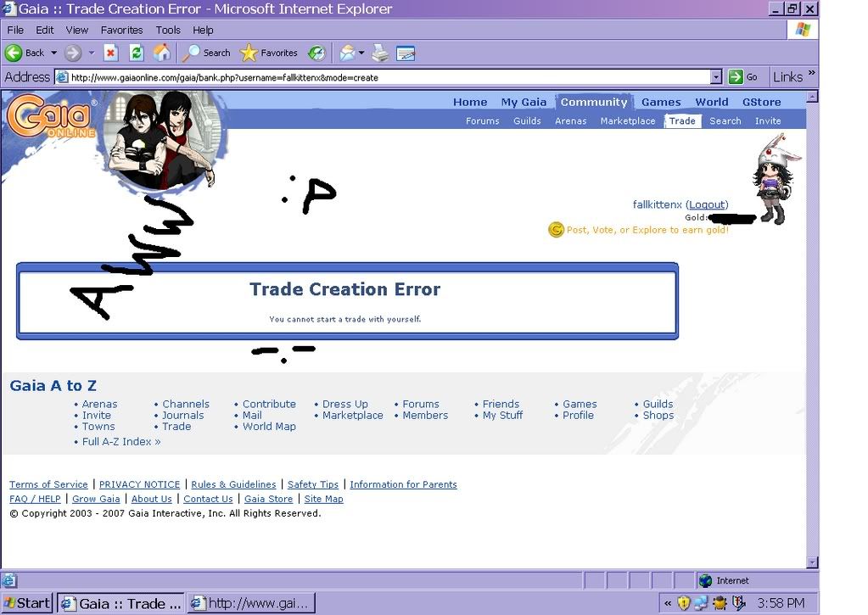Click the Windows Start button

tap(26, 603)
